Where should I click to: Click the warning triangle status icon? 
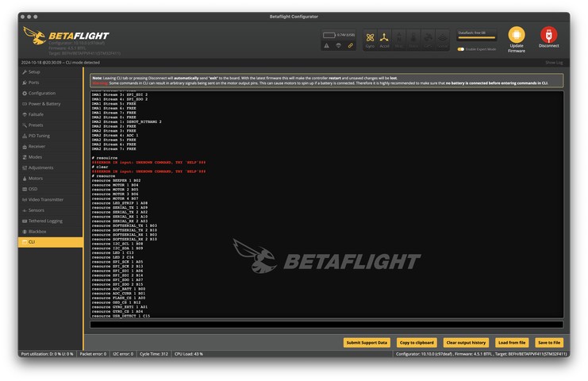click(327, 45)
